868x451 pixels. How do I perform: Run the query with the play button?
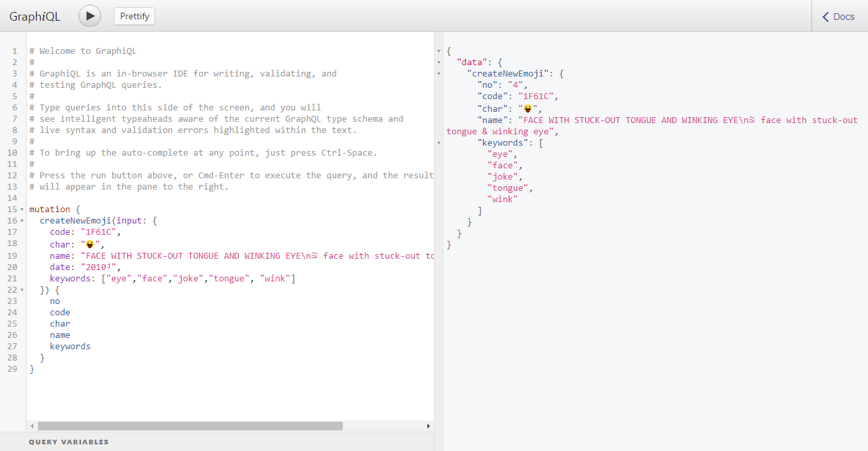click(90, 16)
